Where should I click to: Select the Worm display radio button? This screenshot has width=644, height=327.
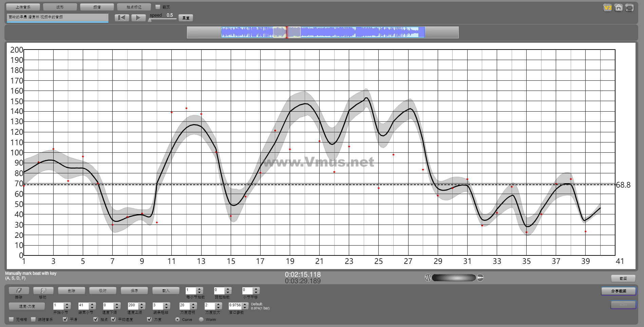coord(201,319)
